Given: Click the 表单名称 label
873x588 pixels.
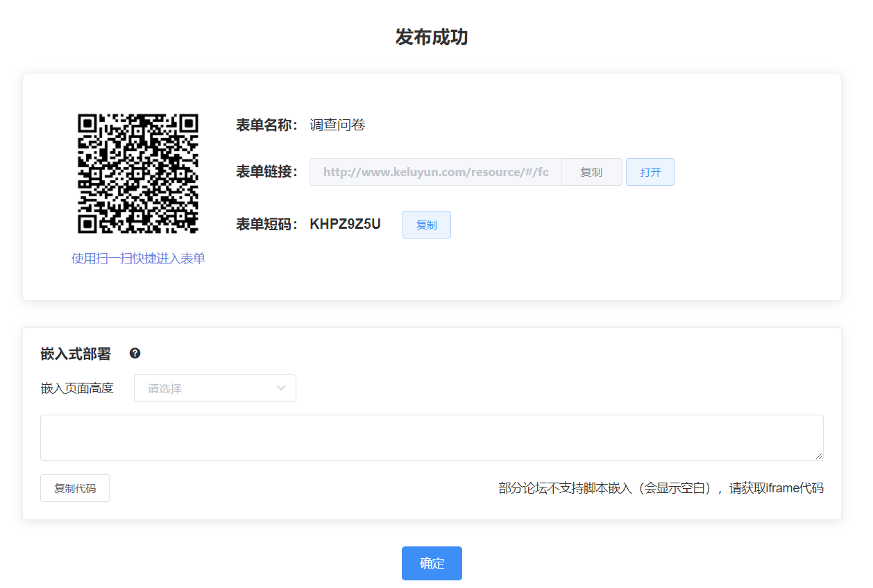Looking at the screenshot, I should [267, 126].
